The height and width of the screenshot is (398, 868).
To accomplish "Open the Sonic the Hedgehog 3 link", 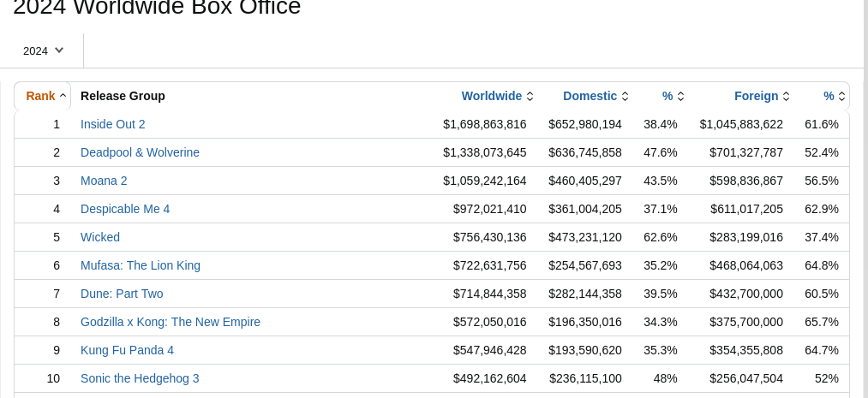I will tap(140, 378).
